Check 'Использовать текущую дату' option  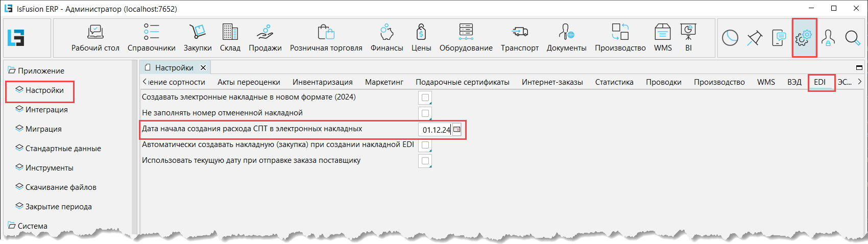click(425, 161)
